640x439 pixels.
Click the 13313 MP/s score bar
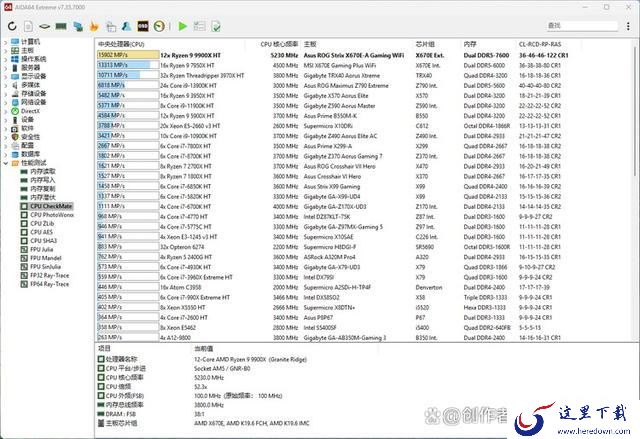[128, 65]
